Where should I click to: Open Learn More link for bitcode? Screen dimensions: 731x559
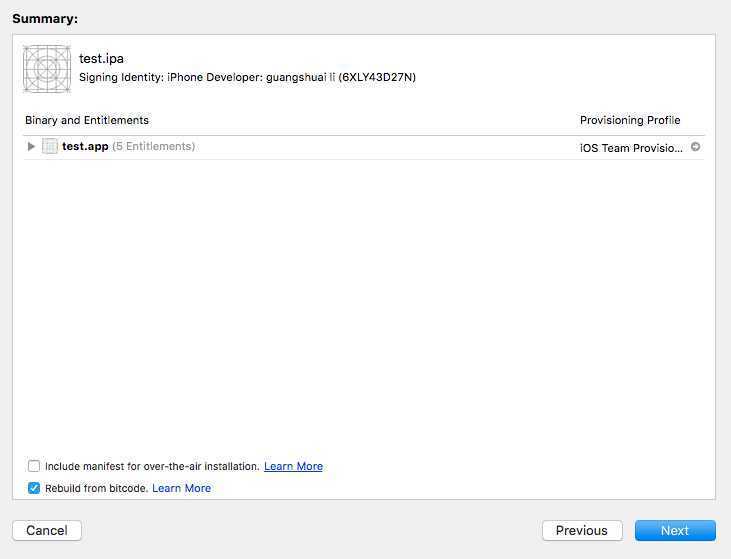click(181, 488)
